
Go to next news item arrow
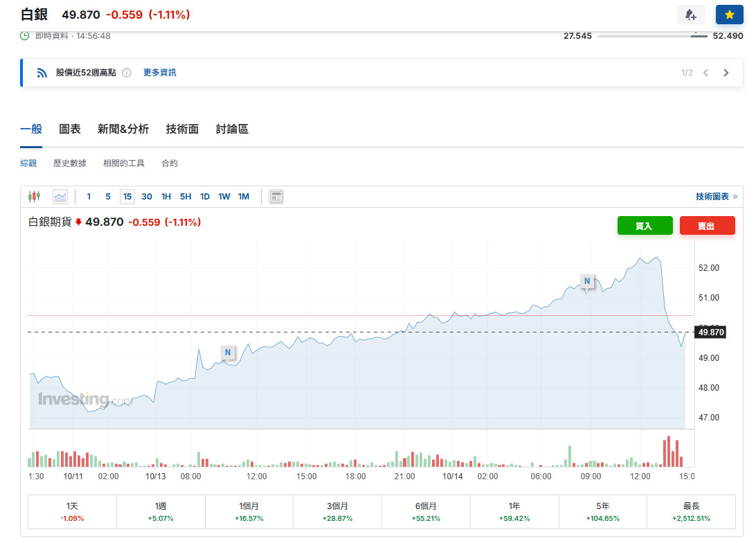click(726, 73)
